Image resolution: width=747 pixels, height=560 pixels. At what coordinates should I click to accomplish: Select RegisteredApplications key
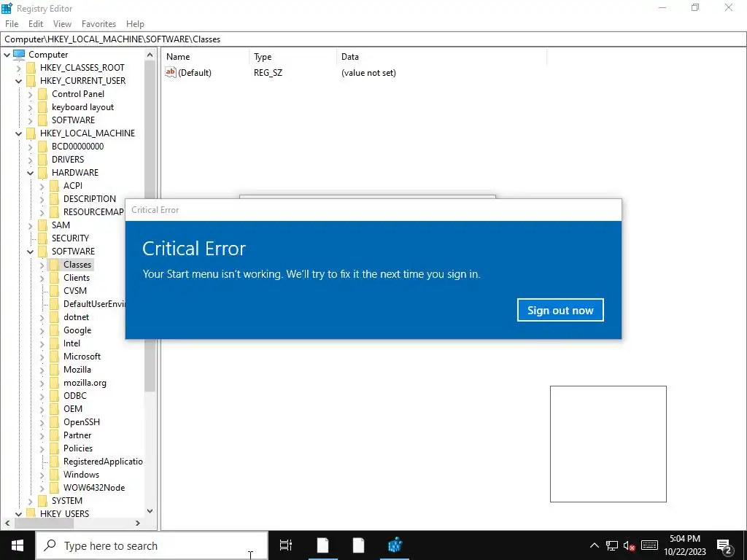pos(103,462)
